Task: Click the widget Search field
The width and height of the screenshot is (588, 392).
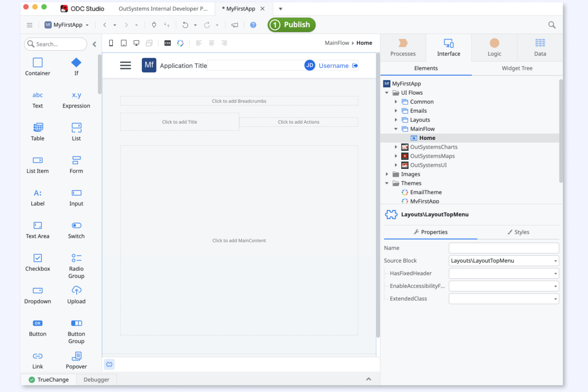Action: tap(55, 44)
